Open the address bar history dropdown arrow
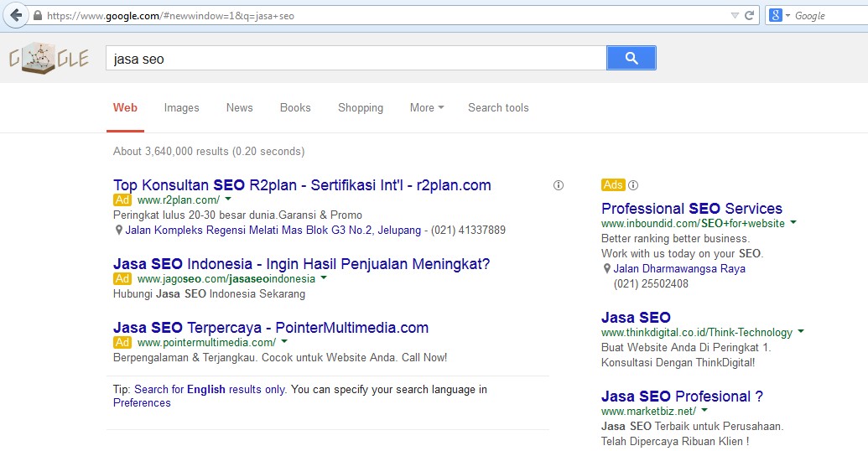This screenshot has width=868, height=451. click(735, 15)
